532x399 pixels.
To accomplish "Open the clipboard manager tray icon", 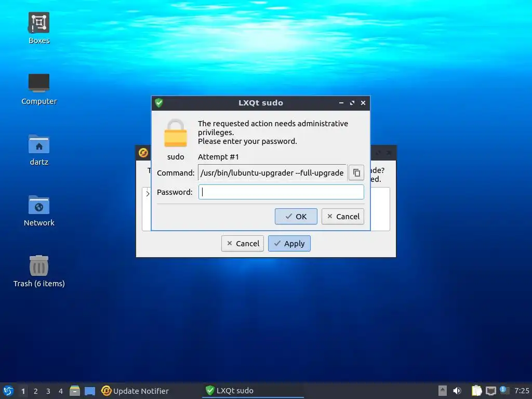I will pyautogui.click(x=477, y=391).
